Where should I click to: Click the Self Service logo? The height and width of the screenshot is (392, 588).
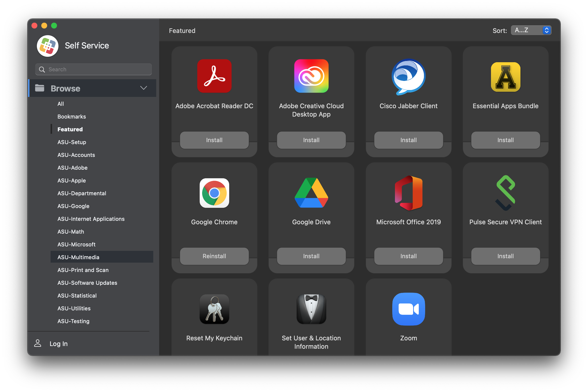pyautogui.click(x=47, y=46)
